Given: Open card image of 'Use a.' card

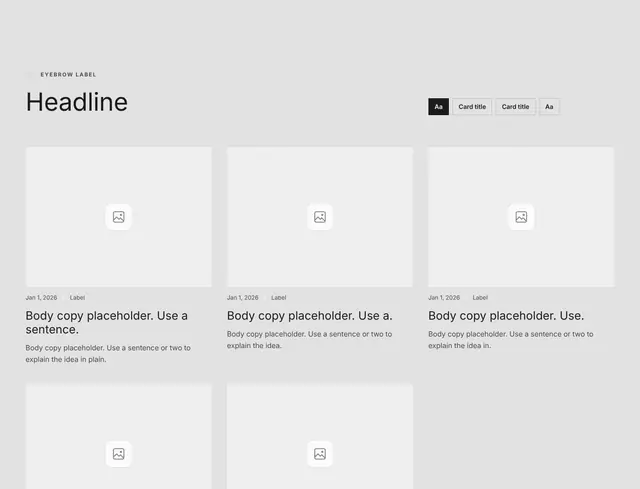Looking at the screenshot, I should tap(320, 217).
